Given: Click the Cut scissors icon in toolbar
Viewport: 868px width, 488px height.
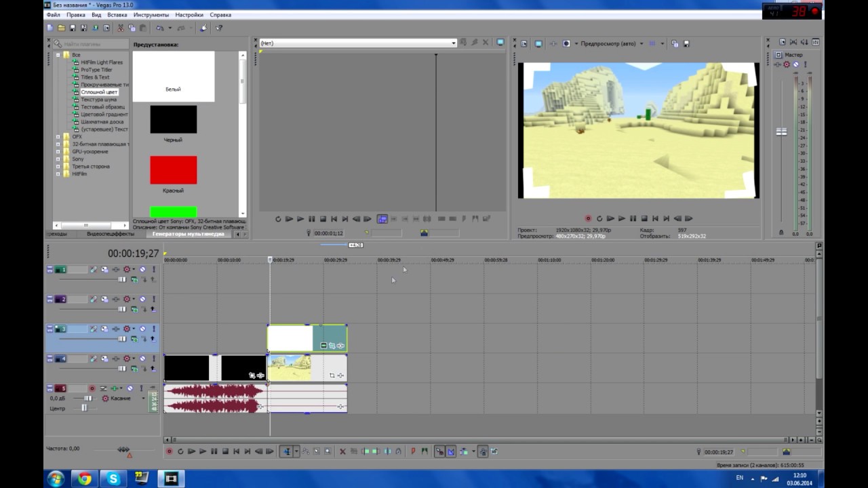Looking at the screenshot, I should [x=121, y=28].
